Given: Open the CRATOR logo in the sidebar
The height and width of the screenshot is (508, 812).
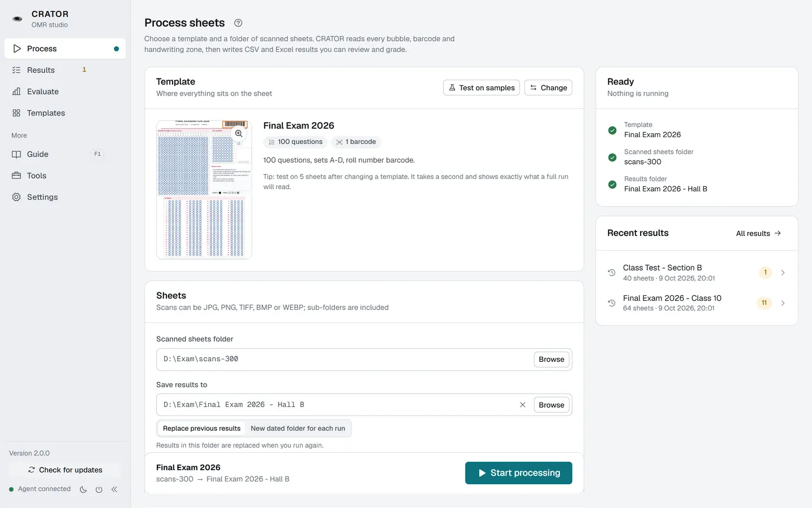Looking at the screenshot, I should tap(17, 19).
